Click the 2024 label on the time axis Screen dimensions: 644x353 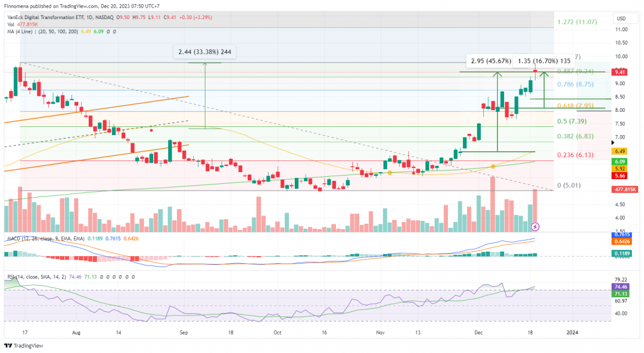pyautogui.click(x=573, y=333)
